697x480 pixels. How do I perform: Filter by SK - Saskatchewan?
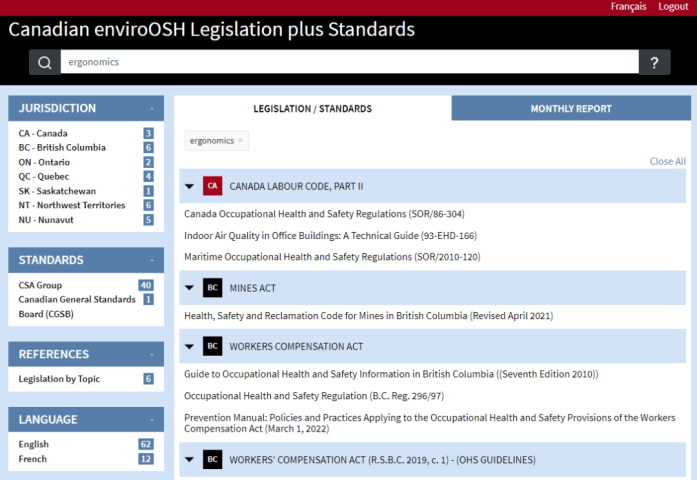click(57, 191)
